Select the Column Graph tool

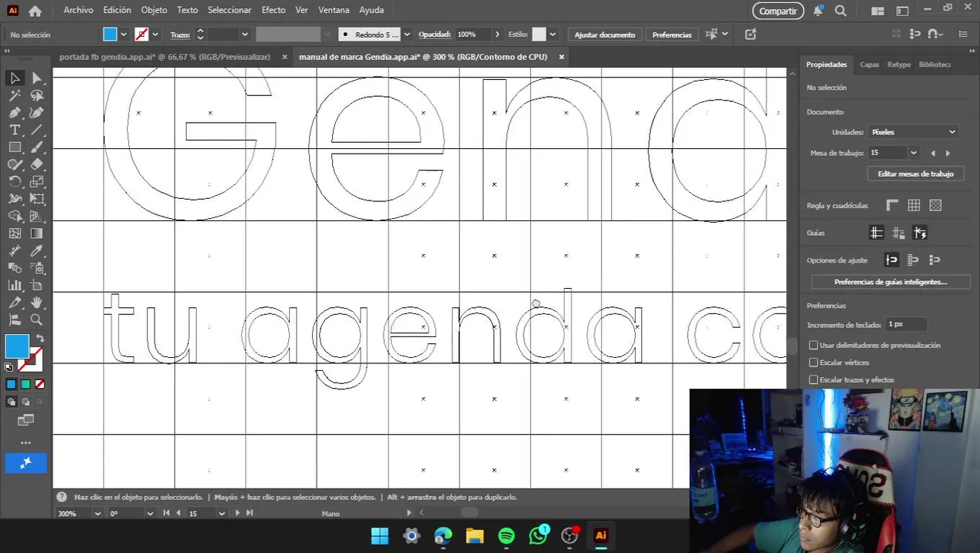(x=15, y=286)
